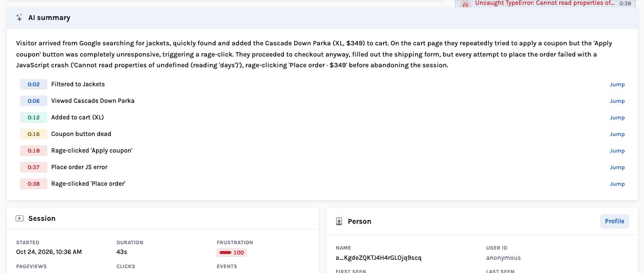This screenshot has width=644, height=273.
Task: Select the 0:18 timestamp badge
Action: (34, 151)
